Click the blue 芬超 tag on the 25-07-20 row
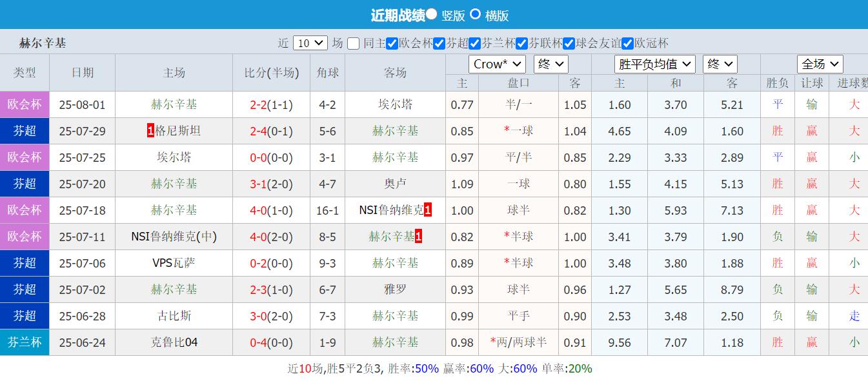This screenshot has width=868, height=381. click(25, 184)
